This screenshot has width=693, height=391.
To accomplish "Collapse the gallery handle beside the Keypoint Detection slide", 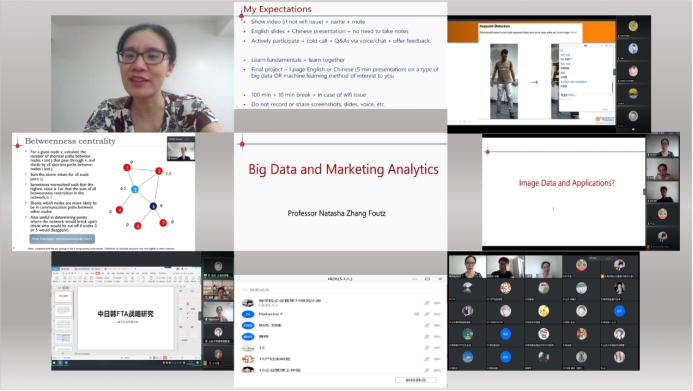I will pyautogui.click(x=613, y=72).
